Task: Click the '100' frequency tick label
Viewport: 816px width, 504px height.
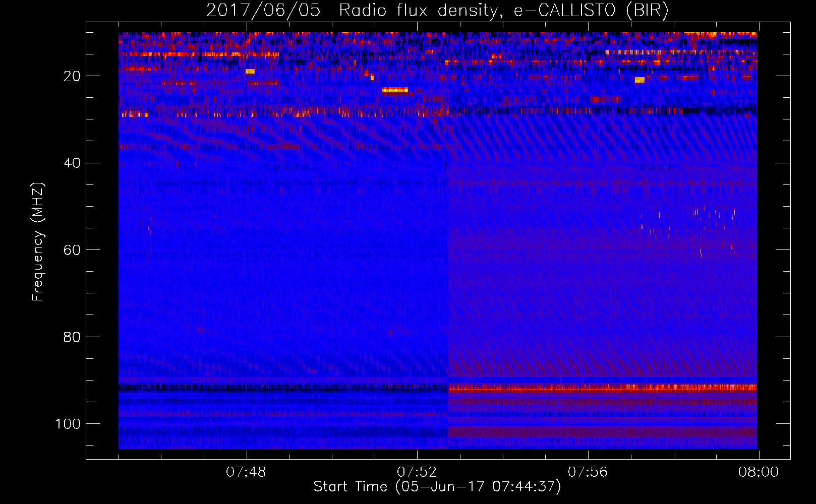Action: pyautogui.click(x=68, y=424)
